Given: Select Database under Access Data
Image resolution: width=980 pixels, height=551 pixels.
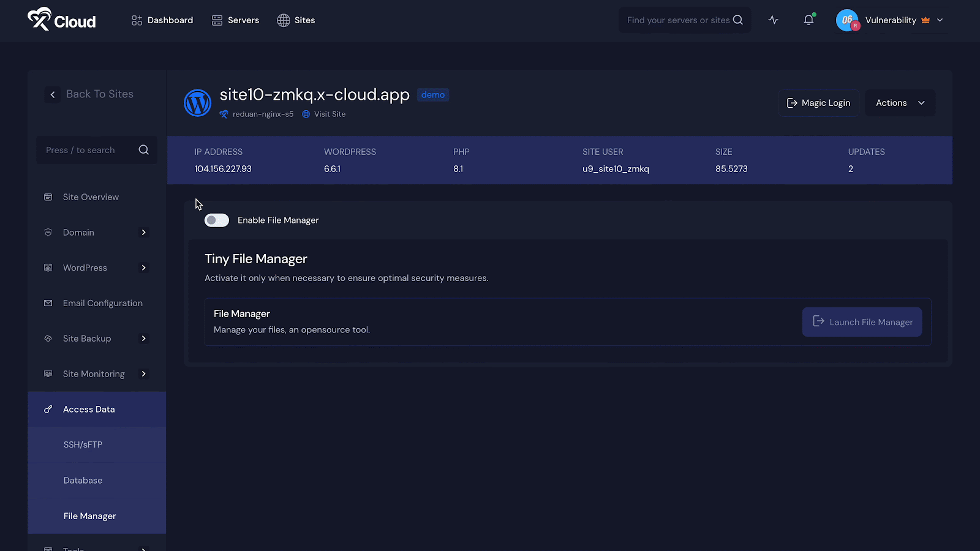Looking at the screenshot, I should pos(83,480).
